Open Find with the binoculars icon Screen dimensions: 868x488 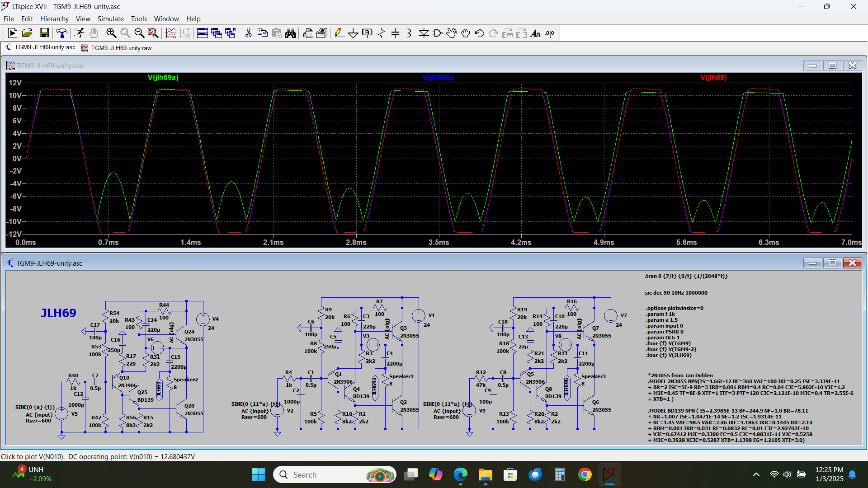290,33
